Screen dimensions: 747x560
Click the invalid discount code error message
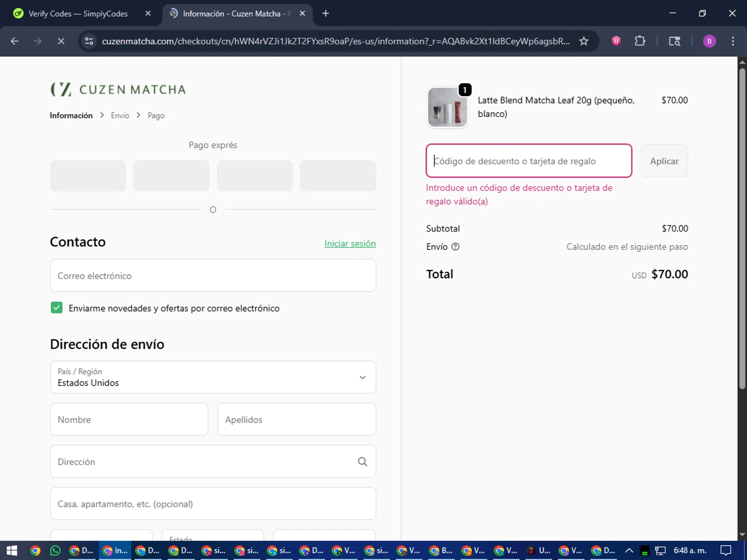click(519, 195)
